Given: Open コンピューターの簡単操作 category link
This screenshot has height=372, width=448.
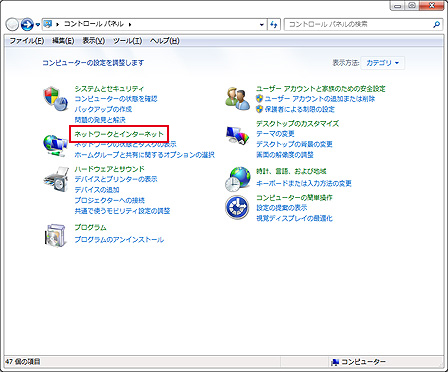Looking at the screenshot, I should tap(294, 197).
